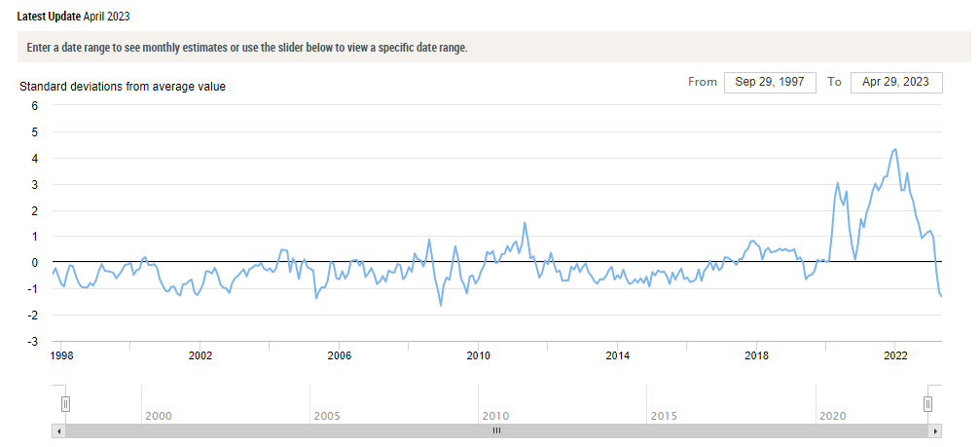
Task: Click the Latest Update April 2023 text
Action: [x=74, y=17]
